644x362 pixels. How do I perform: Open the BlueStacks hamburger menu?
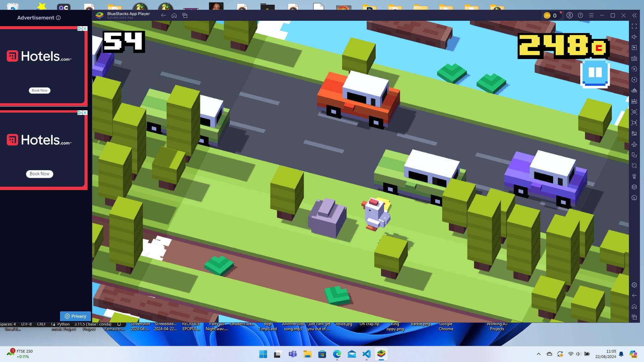[x=591, y=15]
